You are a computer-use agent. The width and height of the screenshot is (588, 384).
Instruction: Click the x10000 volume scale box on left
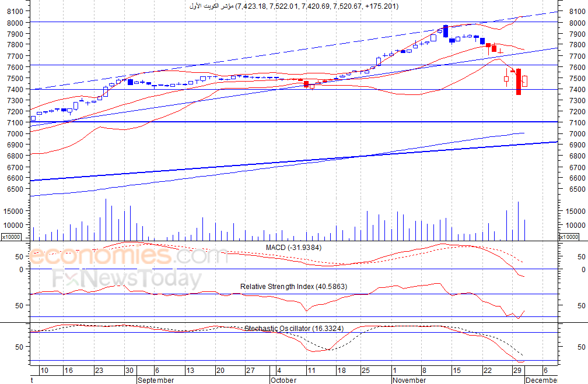pos(11,237)
